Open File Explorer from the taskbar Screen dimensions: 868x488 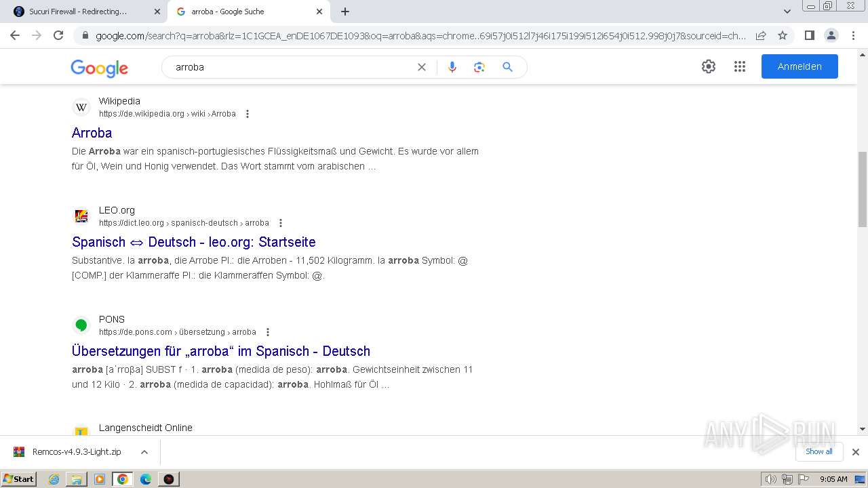click(77, 479)
